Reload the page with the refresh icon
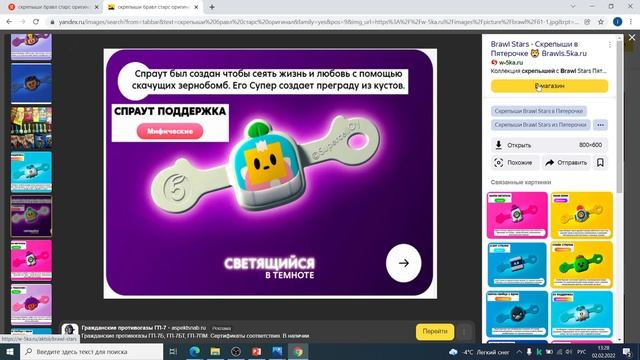This screenshot has width=640, height=360. click(x=36, y=22)
